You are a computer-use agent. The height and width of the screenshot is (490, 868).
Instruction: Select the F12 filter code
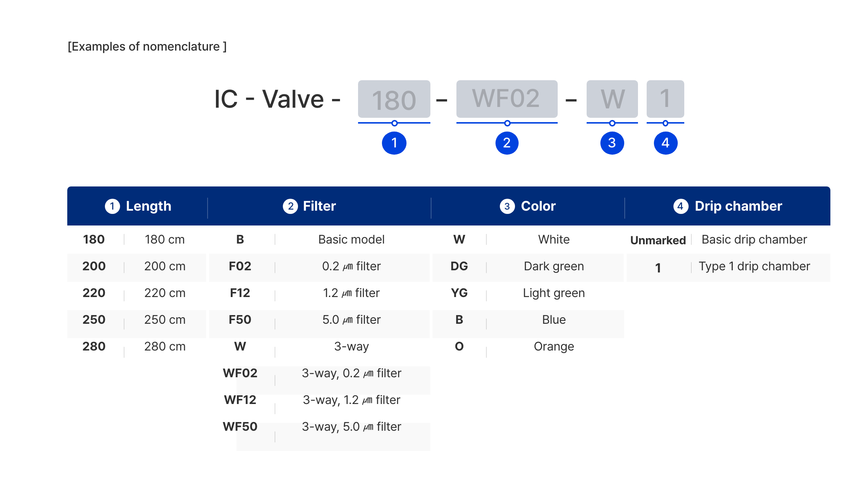tap(240, 293)
